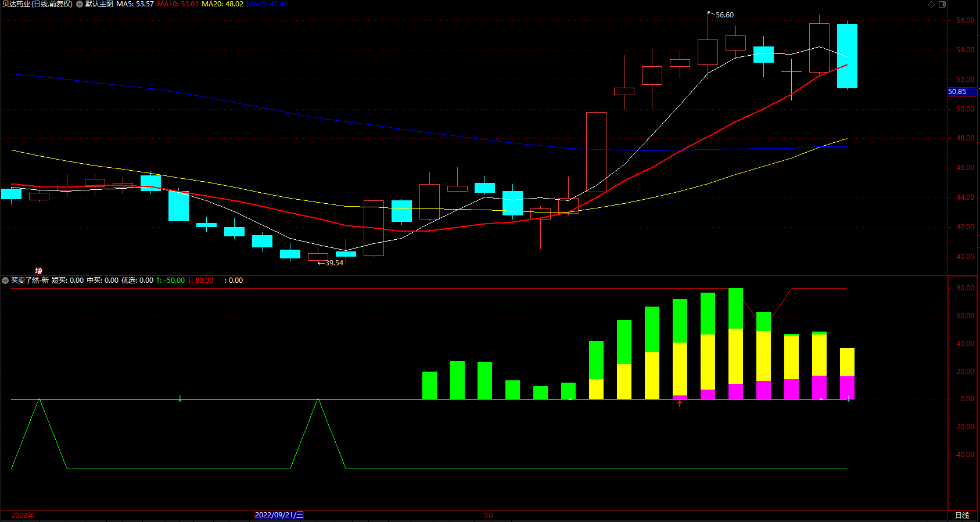Click the 2022年 label on time axis
The image size is (980, 522).
(23, 515)
